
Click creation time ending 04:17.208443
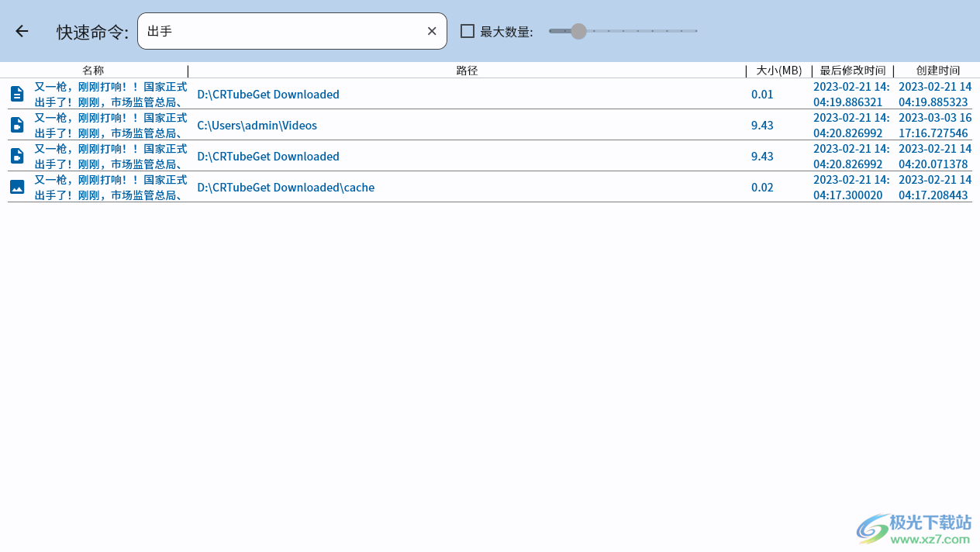935,187
